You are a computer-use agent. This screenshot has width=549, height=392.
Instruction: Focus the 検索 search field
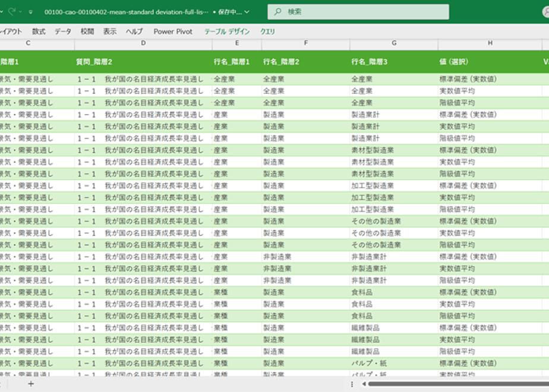point(358,11)
